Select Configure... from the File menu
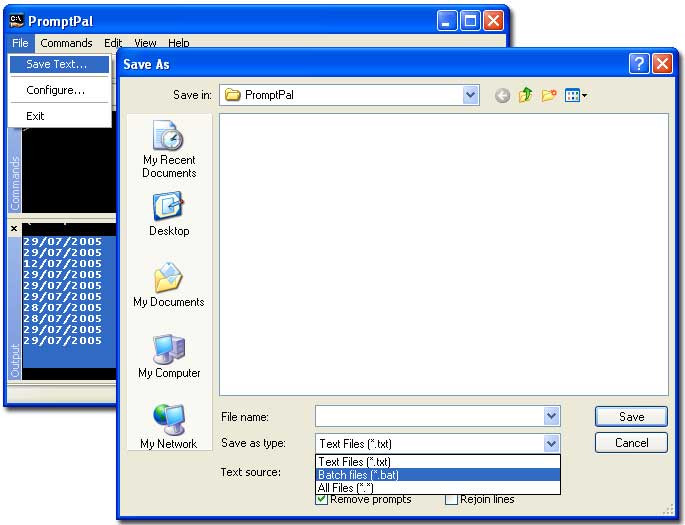This screenshot has height=525, width=685. coord(55,90)
